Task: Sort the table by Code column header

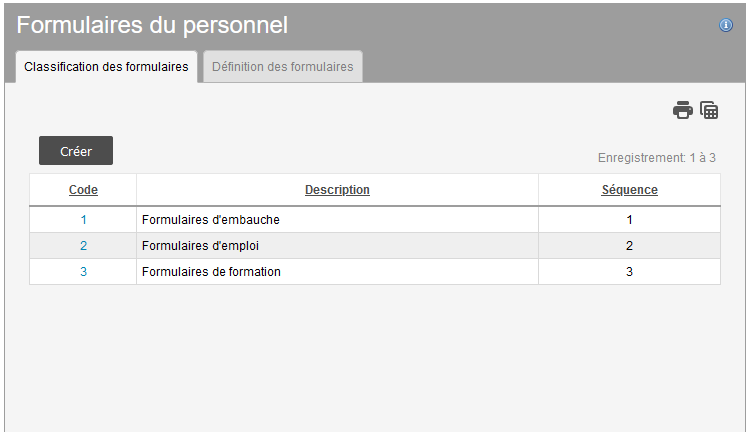Action: coord(83,190)
